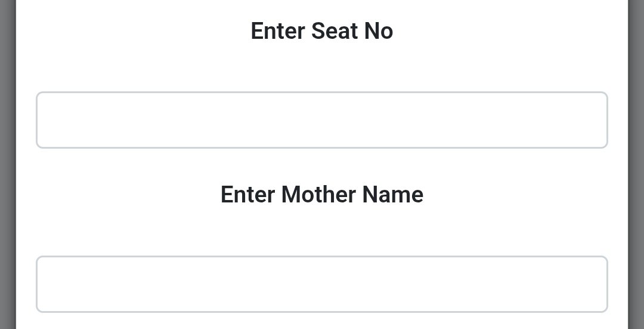Click 'Enter' in the Seat No label
Image resolution: width=644 pixels, height=329 pixels.
pos(278,31)
